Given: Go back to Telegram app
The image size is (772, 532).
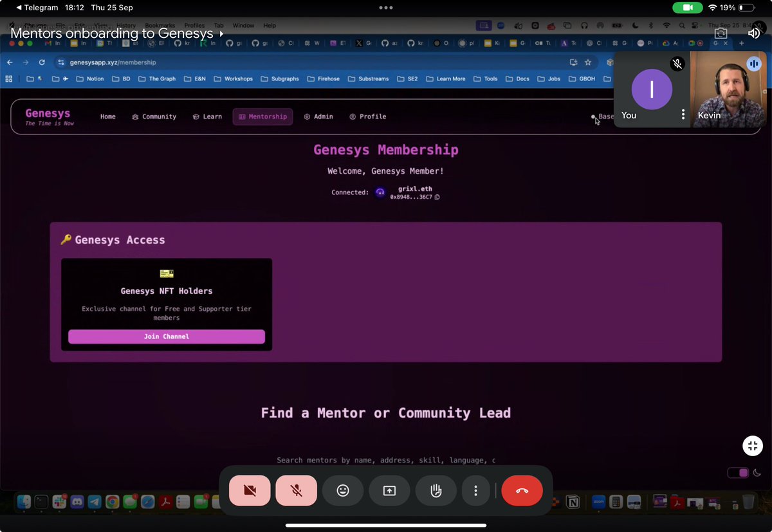Looking at the screenshot, I should coord(36,8).
